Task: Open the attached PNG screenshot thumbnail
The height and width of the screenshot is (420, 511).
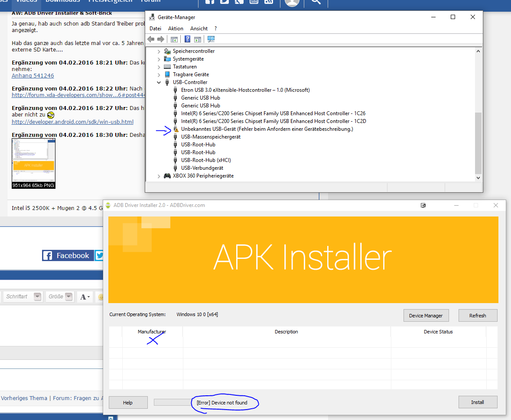Action: pyautogui.click(x=33, y=163)
